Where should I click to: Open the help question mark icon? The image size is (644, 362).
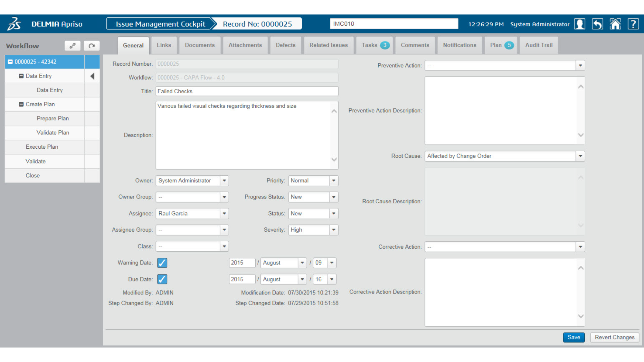click(x=633, y=24)
